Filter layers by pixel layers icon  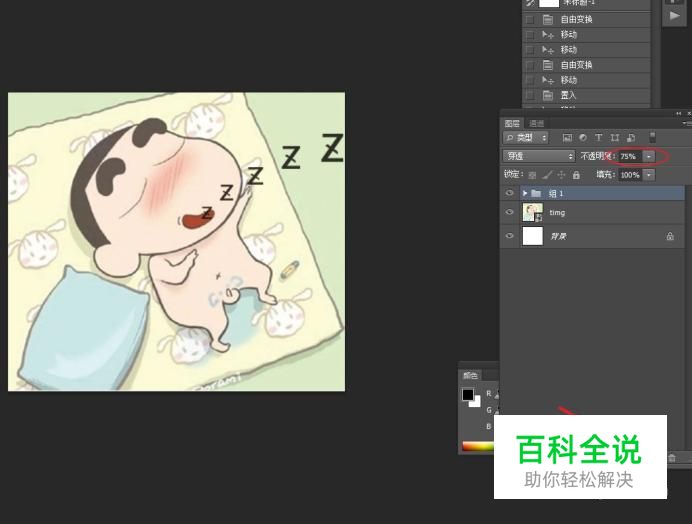(x=567, y=138)
